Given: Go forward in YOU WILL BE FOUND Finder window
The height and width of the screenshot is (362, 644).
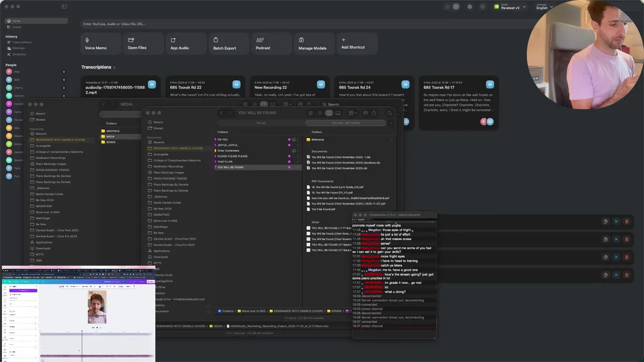Looking at the screenshot, I should (231, 113).
